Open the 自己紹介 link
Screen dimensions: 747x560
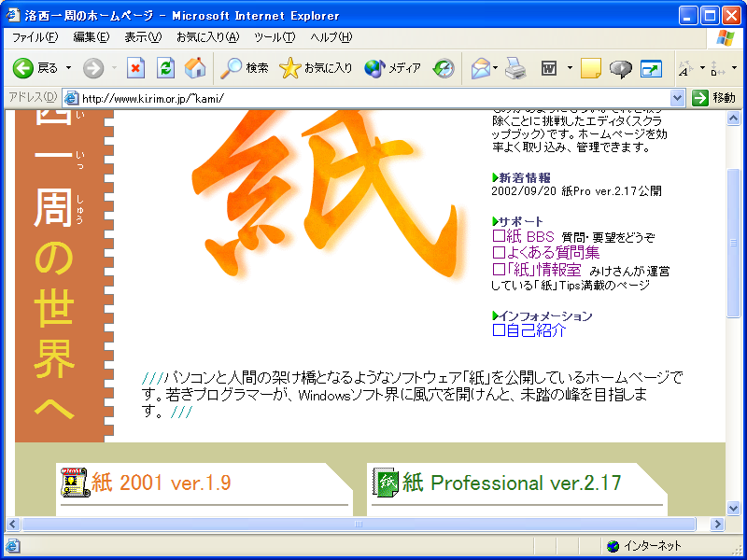[x=529, y=329]
